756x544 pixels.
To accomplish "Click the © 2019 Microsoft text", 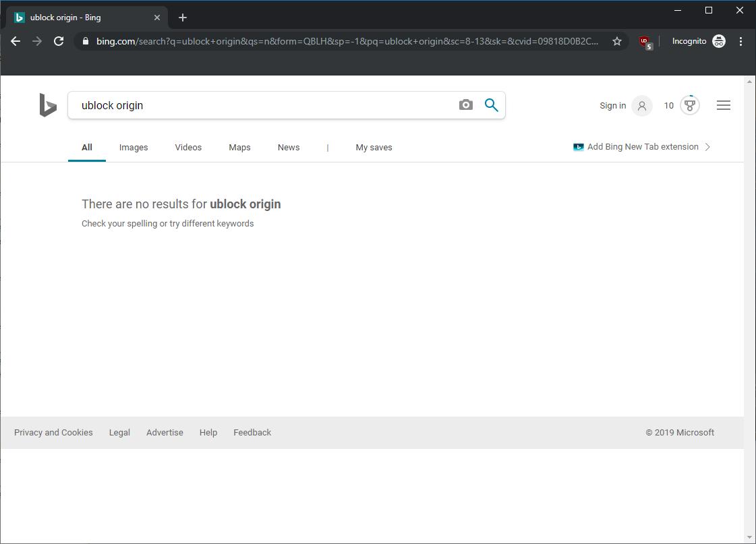I will (680, 433).
